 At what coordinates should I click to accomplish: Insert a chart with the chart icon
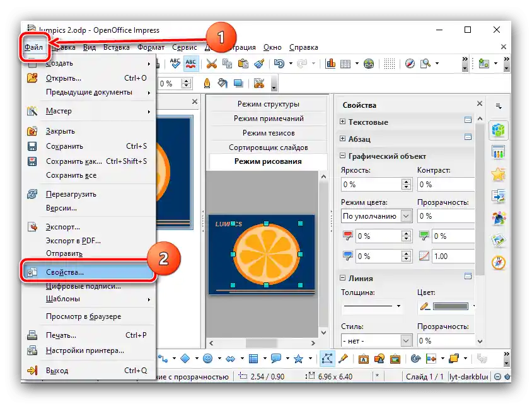click(330, 64)
